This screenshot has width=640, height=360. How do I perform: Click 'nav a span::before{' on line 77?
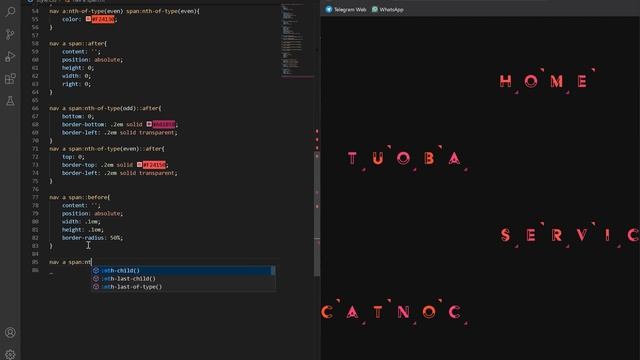coord(80,197)
